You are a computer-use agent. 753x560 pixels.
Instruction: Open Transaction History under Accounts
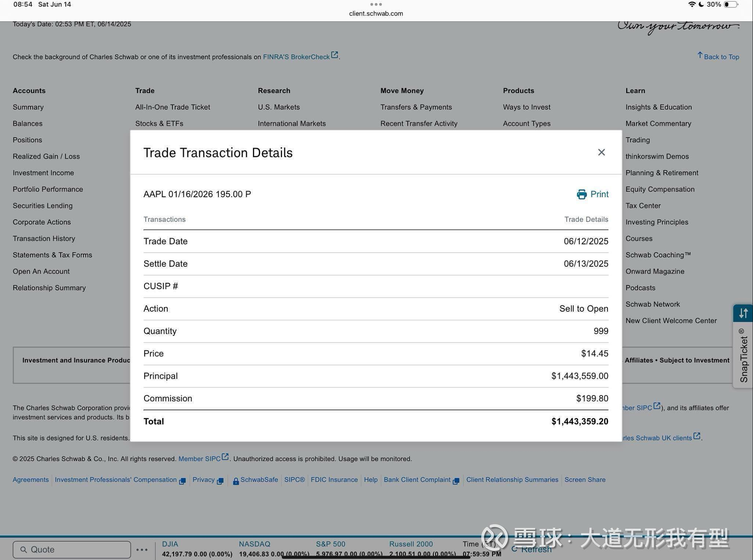[x=44, y=239]
